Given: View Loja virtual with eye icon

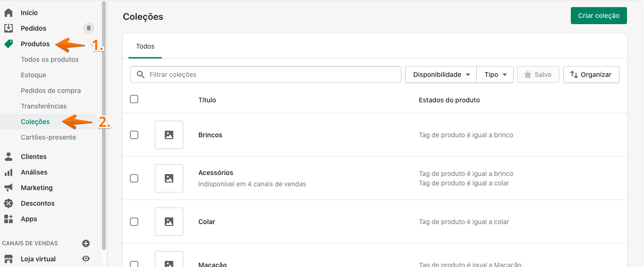Looking at the screenshot, I should [86, 259].
